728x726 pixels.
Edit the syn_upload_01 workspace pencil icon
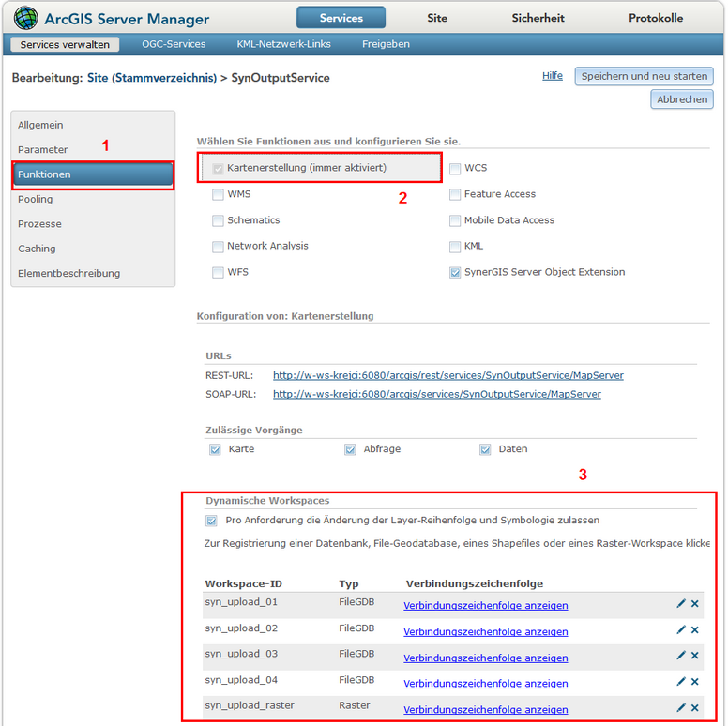point(681,603)
